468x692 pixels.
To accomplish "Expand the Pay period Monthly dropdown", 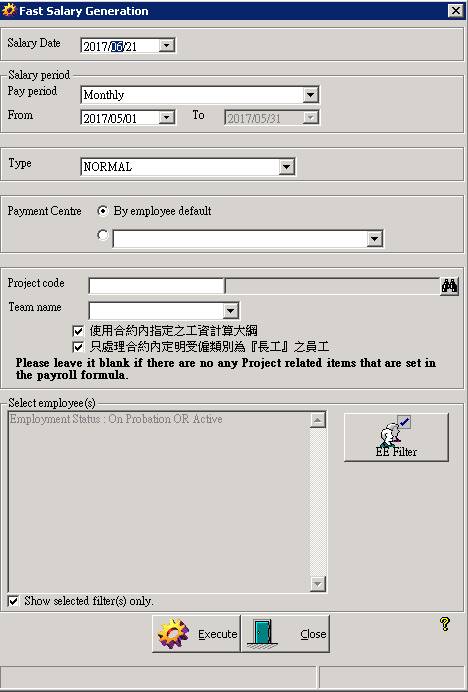I will point(310,94).
